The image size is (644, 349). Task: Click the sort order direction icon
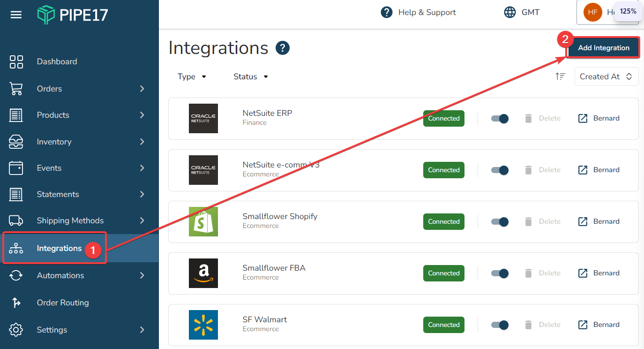pos(560,76)
